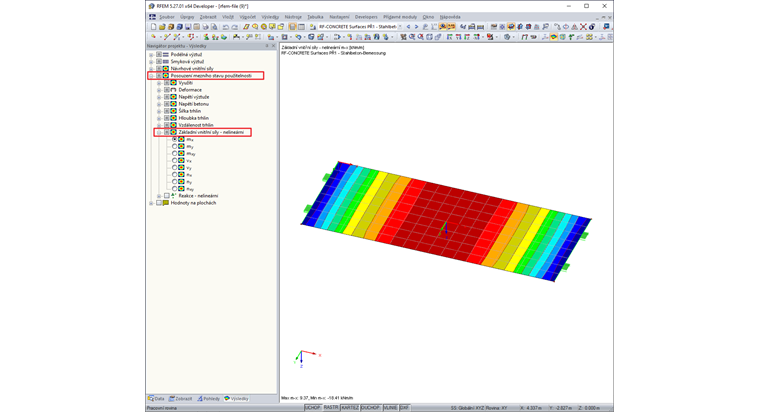Select the my radio button

click(174, 146)
